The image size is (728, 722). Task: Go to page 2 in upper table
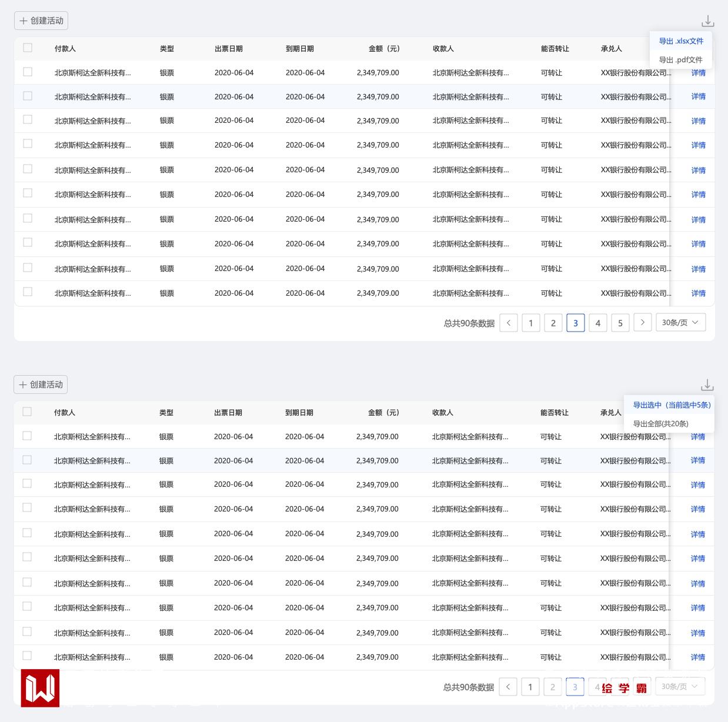click(x=553, y=323)
